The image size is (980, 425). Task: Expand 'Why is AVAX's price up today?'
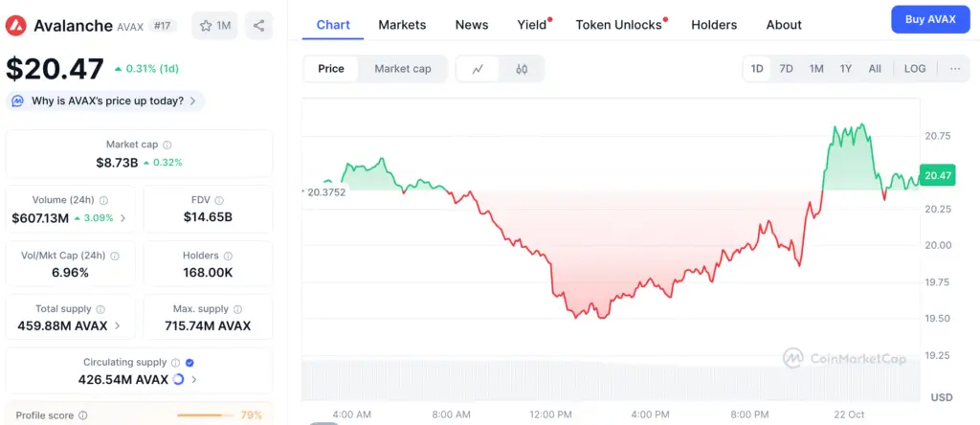coord(105,101)
